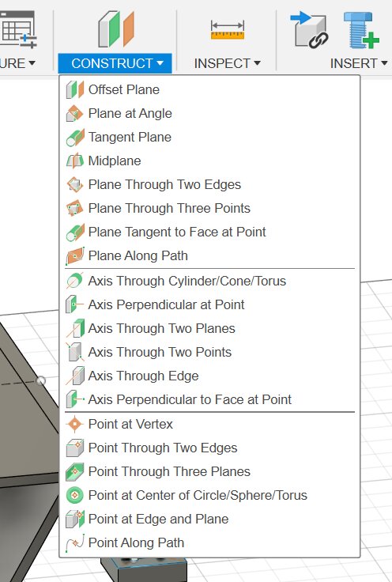Click the Tangent Plane icon
Screen dimensions: 392x582
coord(75,138)
